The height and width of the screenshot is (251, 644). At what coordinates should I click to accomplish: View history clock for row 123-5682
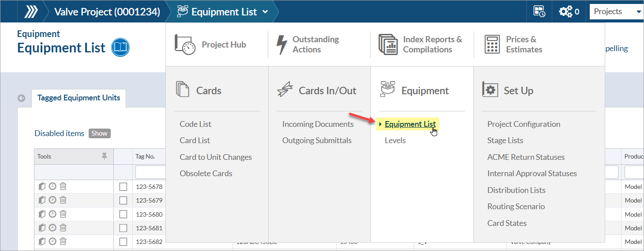[52, 241]
